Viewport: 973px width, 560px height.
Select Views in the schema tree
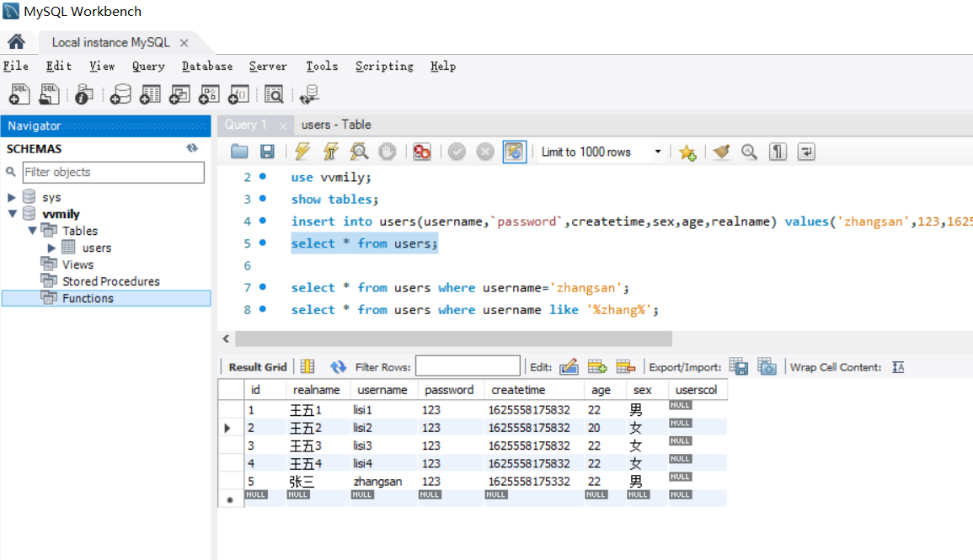[78, 264]
